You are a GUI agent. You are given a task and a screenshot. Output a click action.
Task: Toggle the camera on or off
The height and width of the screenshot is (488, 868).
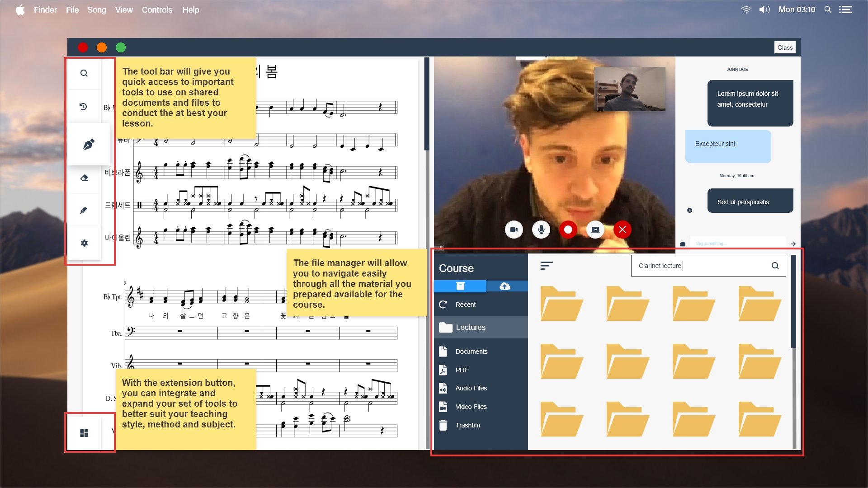point(514,230)
